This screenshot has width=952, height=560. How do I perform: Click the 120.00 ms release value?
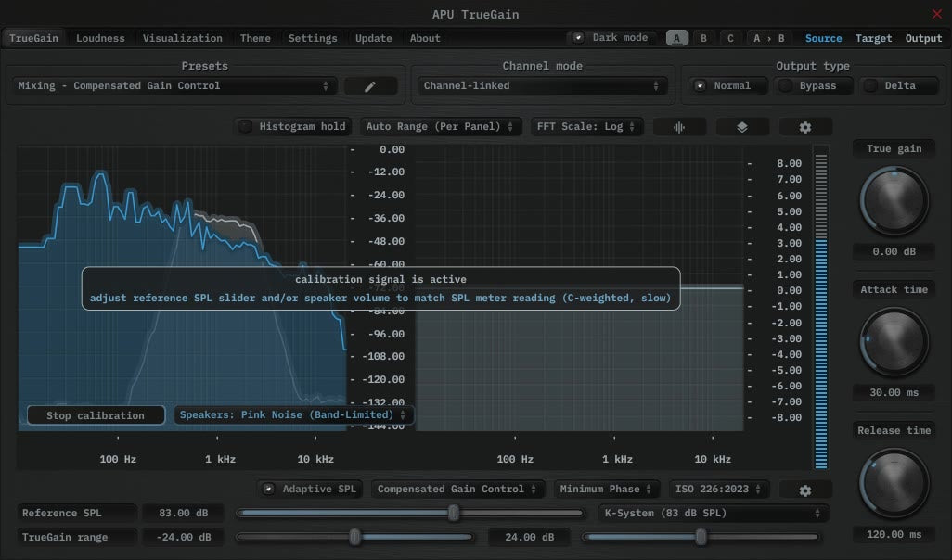coord(894,535)
